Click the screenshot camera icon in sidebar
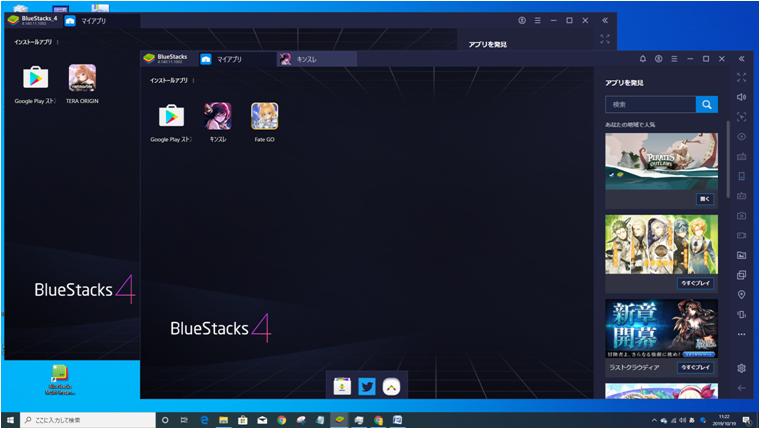Viewport: 761px width, 430px height. (742, 216)
